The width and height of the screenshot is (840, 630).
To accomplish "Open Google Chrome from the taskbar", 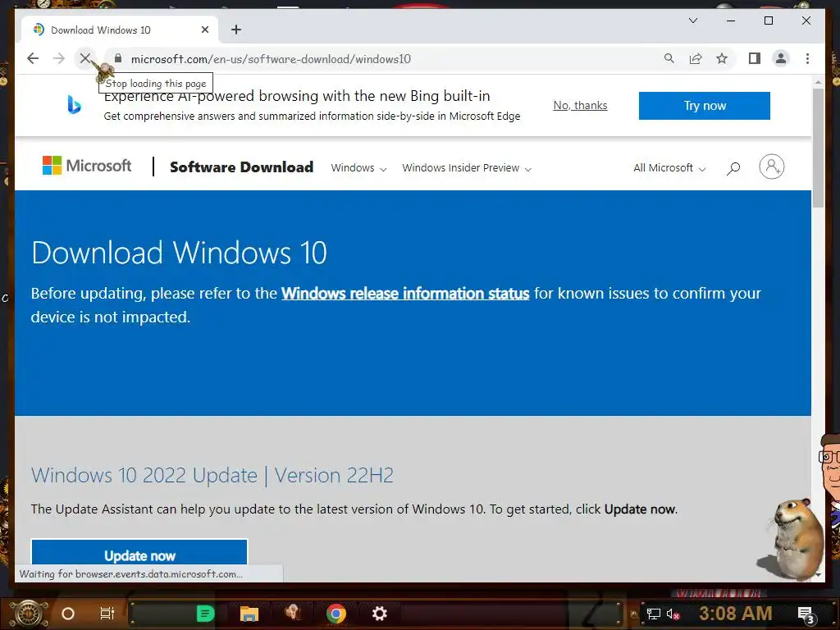I will (336, 614).
